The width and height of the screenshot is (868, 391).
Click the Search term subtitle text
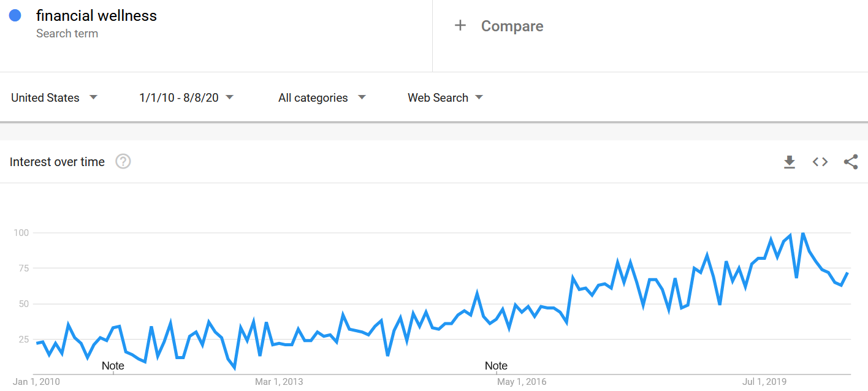point(67,34)
